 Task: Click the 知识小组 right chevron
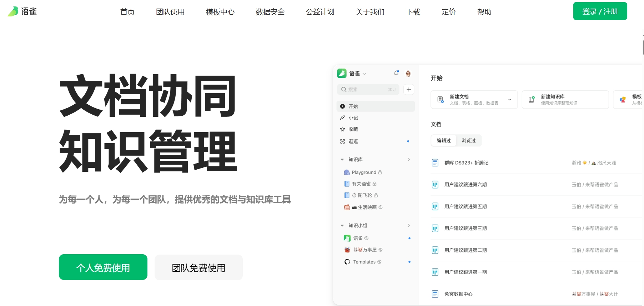[x=409, y=226]
